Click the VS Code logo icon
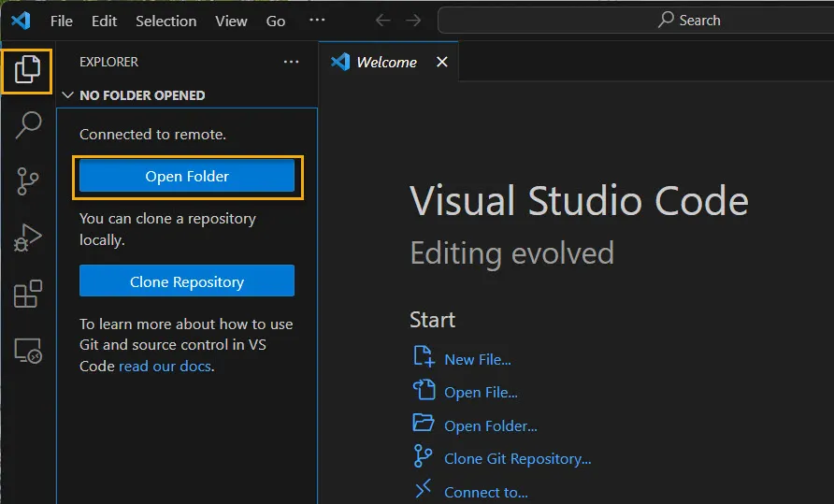Screen dimensions: 834x504 (21, 21)
